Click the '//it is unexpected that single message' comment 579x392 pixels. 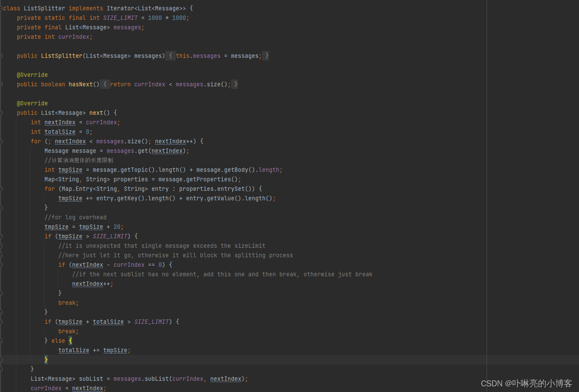[x=162, y=246]
